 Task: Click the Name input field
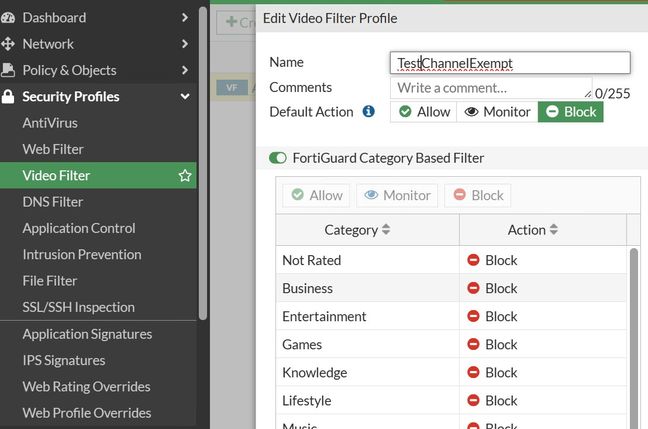[x=510, y=63]
